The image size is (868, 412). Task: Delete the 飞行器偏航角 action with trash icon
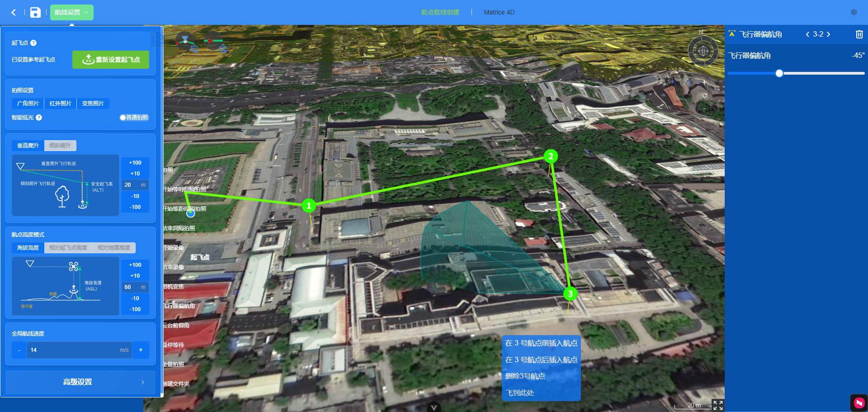pos(859,34)
